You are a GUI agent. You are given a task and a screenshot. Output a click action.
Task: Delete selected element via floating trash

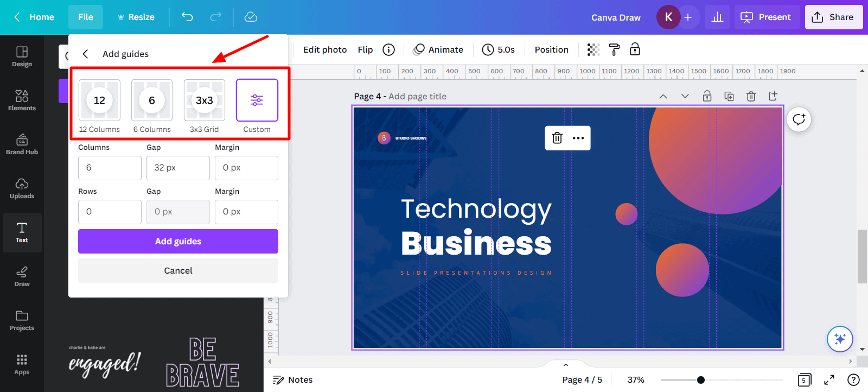[x=557, y=138]
